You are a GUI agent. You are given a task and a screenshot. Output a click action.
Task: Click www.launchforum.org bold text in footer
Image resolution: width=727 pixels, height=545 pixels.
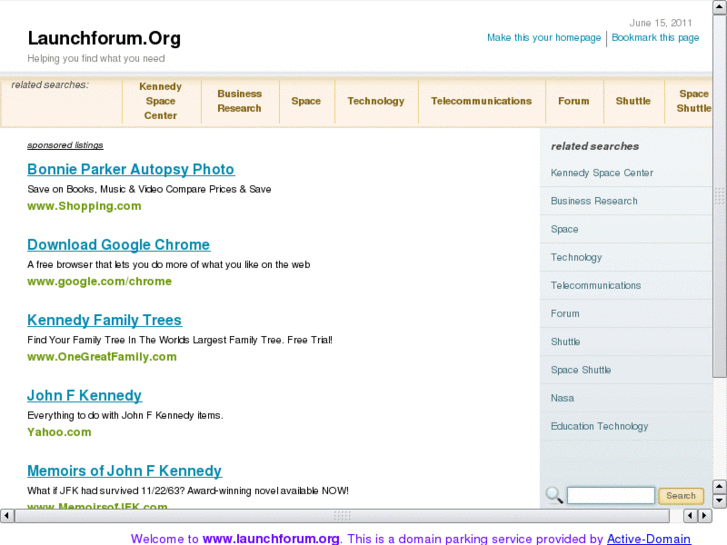271,539
